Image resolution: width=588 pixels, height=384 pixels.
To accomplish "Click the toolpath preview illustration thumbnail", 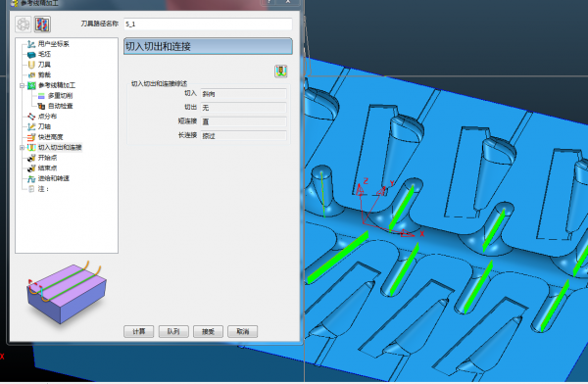I will click(66, 292).
